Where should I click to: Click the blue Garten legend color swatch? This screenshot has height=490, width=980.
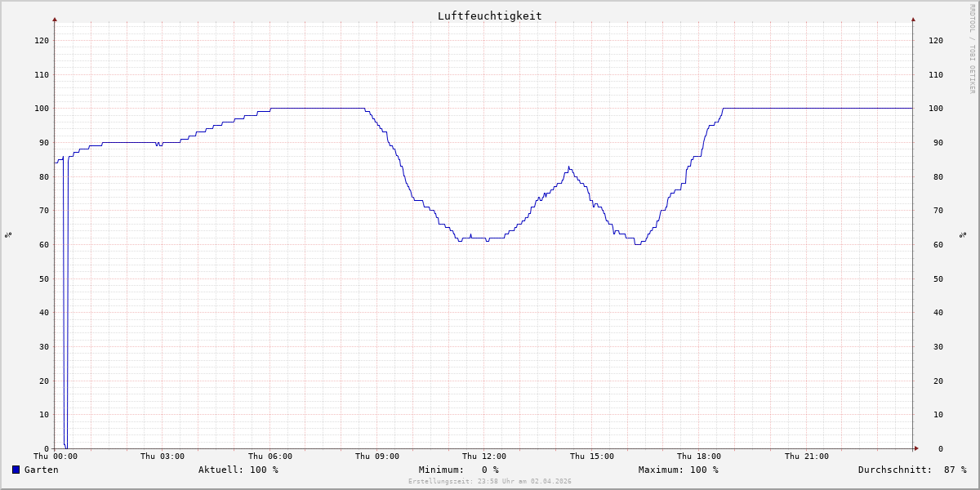(16, 470)
